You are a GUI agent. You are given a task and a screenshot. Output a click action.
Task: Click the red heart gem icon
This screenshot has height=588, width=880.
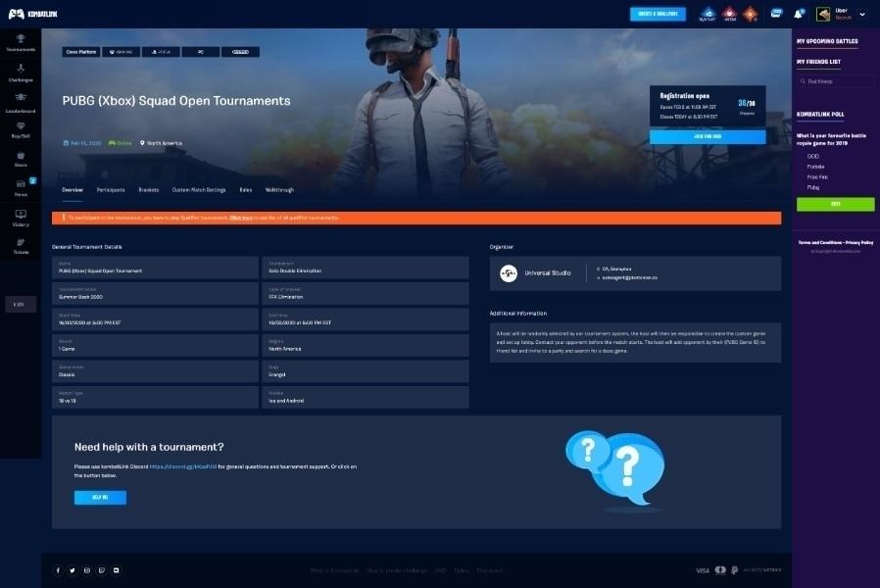729,14
